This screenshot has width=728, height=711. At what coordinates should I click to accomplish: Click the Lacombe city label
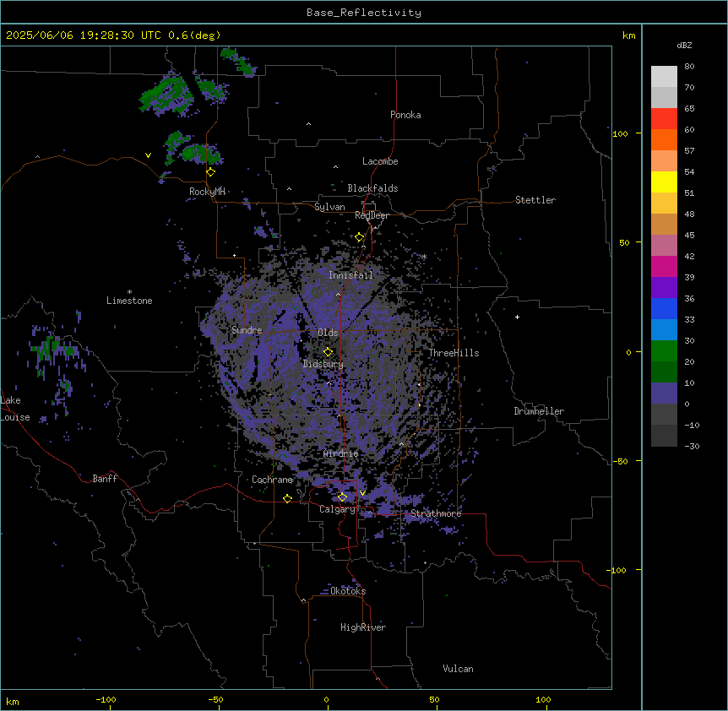coord(380,161)
